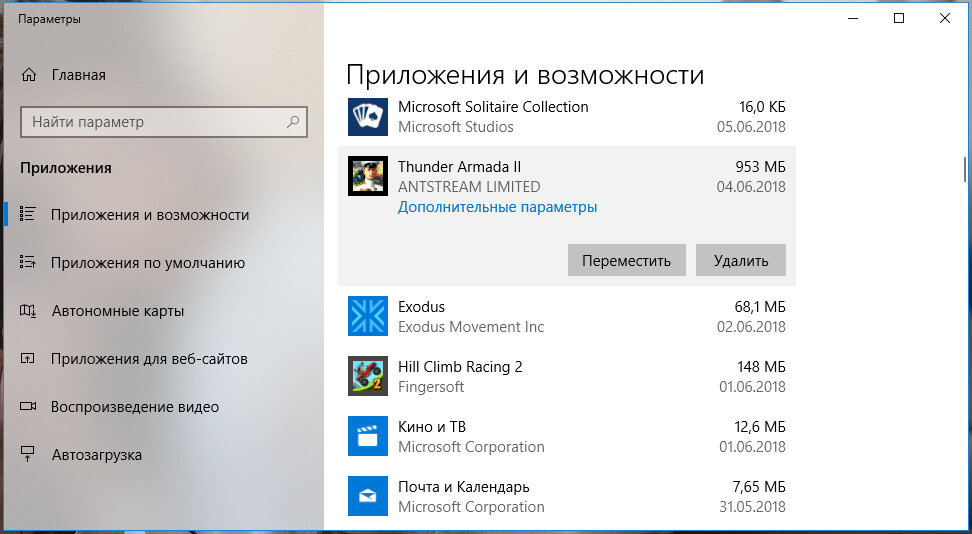Click the date 31.05.2018
This screenshot has width=972, height=534.
[x=752, y=507]
